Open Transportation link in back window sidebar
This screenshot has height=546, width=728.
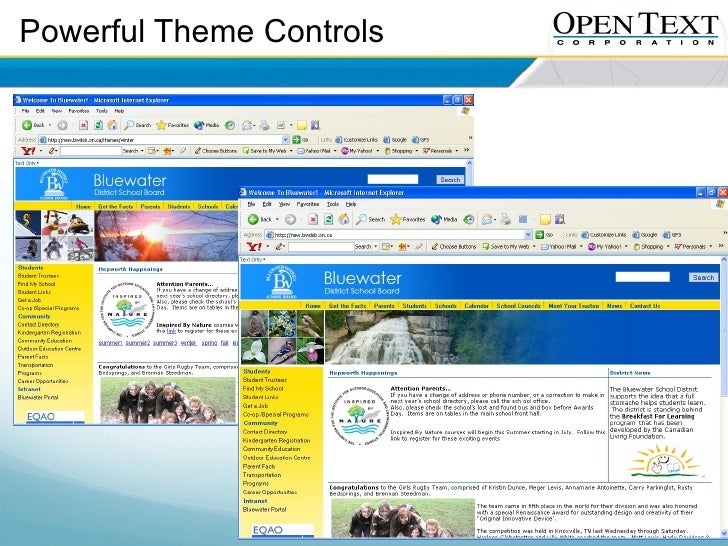35,365
